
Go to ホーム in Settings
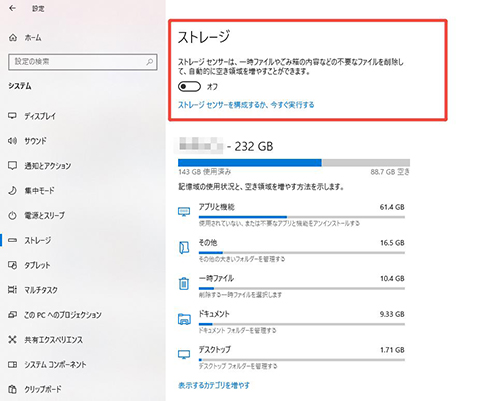coord(33,38)
